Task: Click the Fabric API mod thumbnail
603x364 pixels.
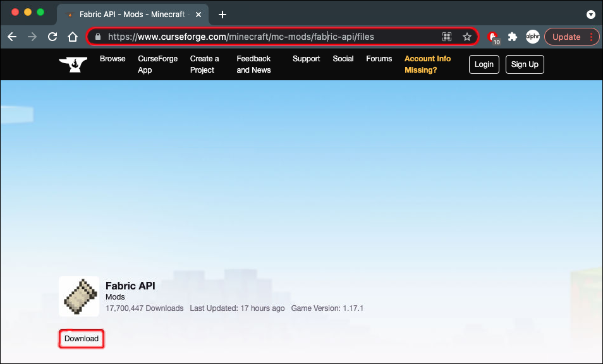Action: [x=79, y=296]
